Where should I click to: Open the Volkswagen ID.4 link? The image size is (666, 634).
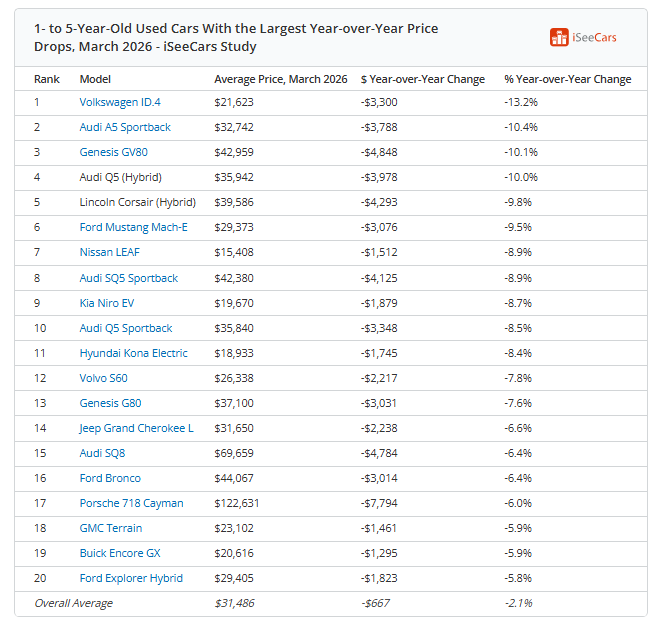coord(120,102)
